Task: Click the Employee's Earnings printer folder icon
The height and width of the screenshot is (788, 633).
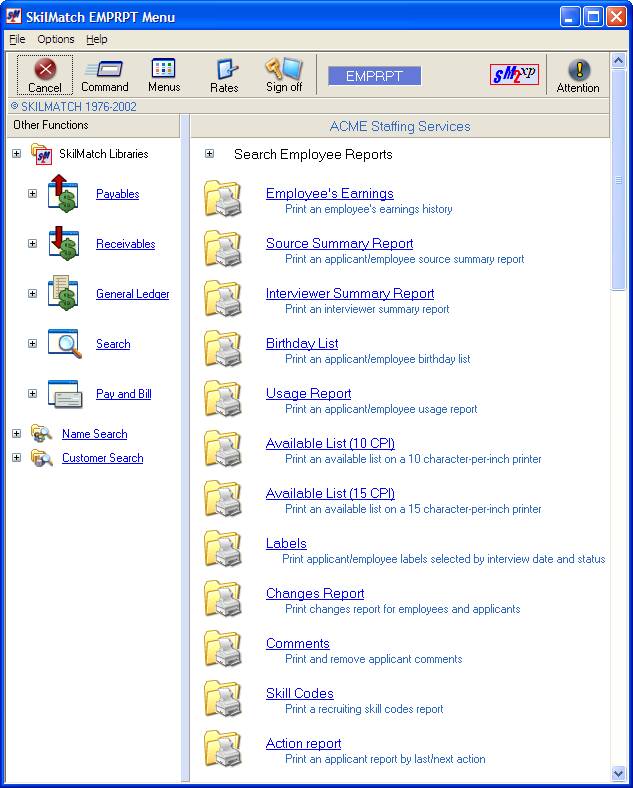Action: (x=223, y=199)
